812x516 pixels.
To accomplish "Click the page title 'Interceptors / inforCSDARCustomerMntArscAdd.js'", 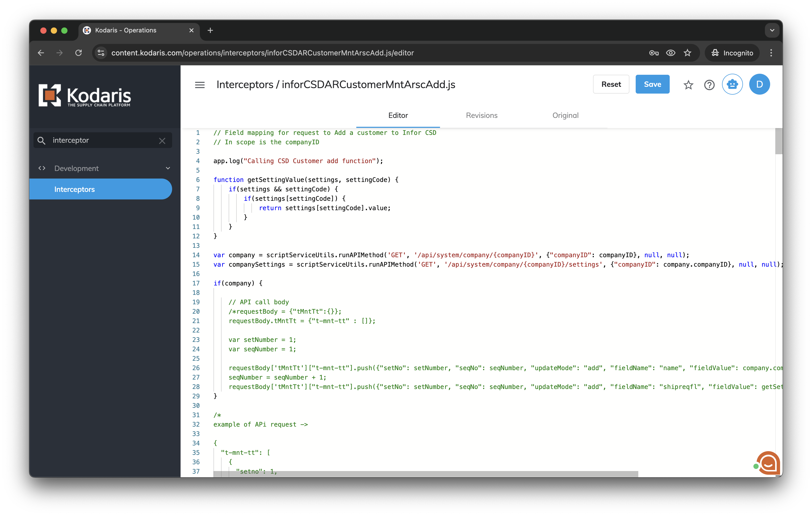I will pyautogui.click(x=336, y=85).
